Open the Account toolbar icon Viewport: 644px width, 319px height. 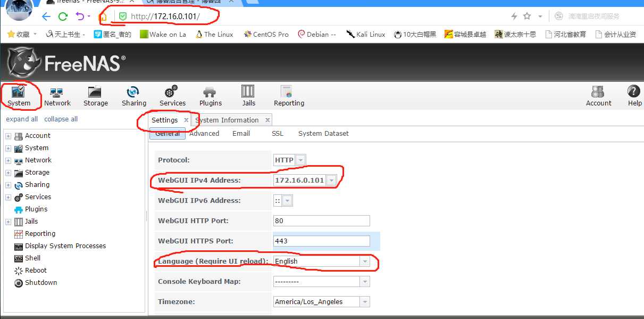coord(598,96)
